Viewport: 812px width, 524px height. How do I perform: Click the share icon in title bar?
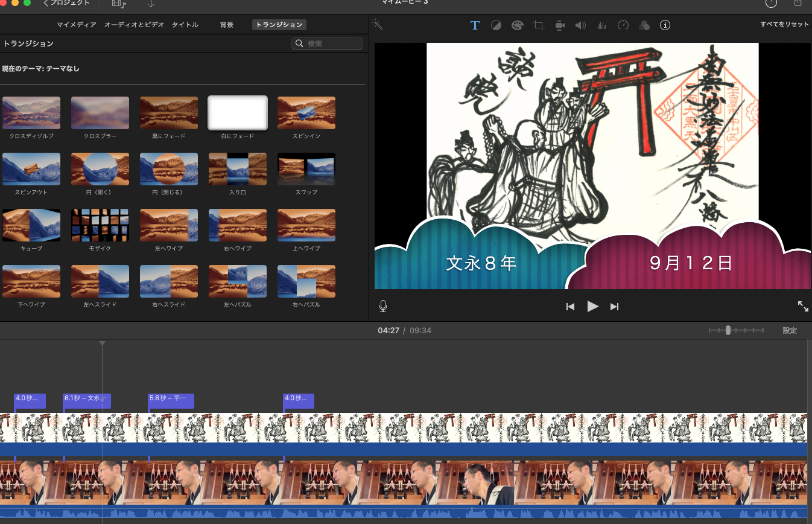(798, 3)
